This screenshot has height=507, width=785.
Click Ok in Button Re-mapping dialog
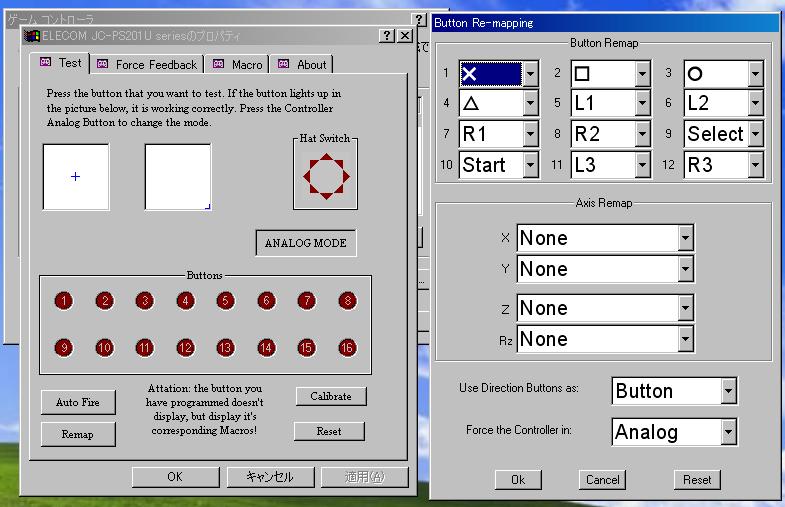click(x=518, y=480)
